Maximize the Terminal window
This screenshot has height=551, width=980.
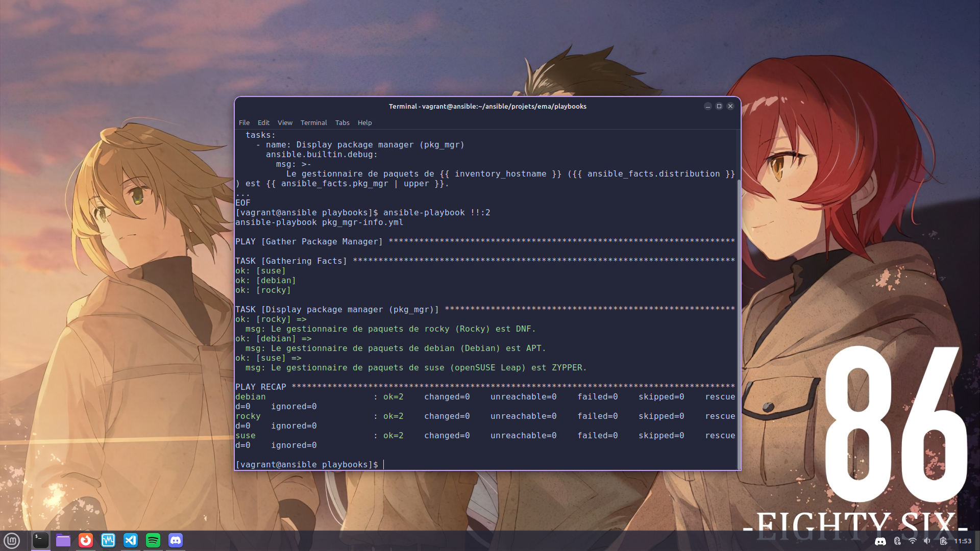click(719, 106)
